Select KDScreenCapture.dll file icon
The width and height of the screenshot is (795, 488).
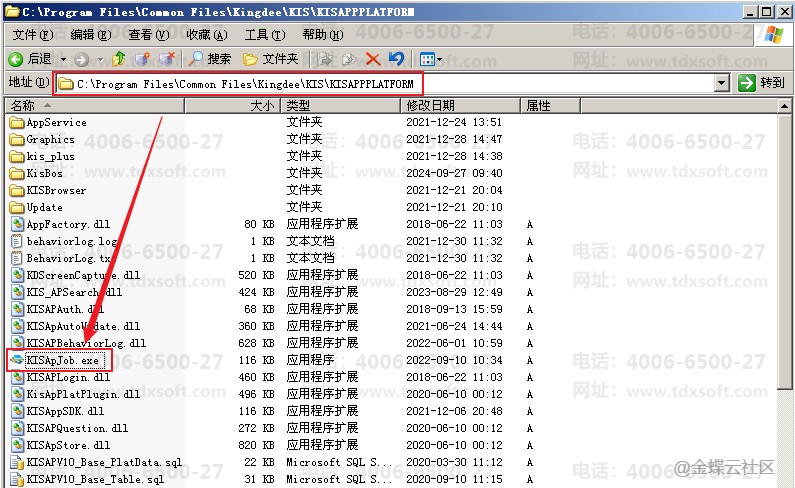18,275
